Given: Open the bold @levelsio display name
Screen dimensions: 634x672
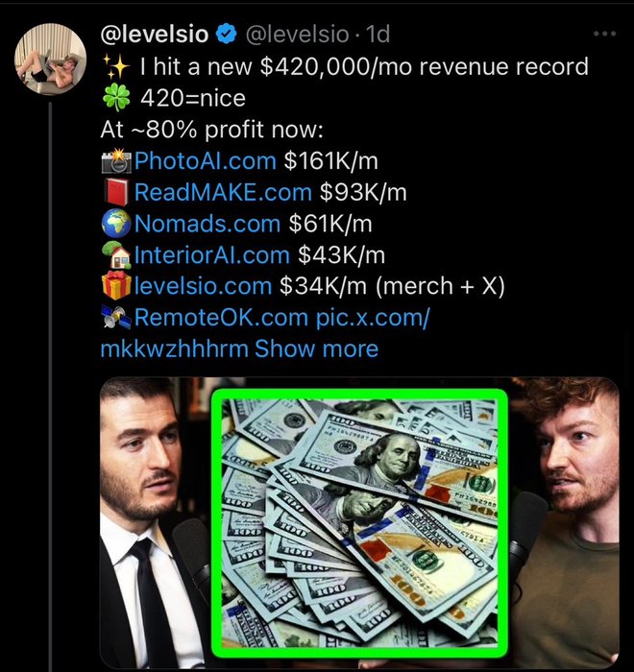Looking at the screenshot, I should coord(155,34).
